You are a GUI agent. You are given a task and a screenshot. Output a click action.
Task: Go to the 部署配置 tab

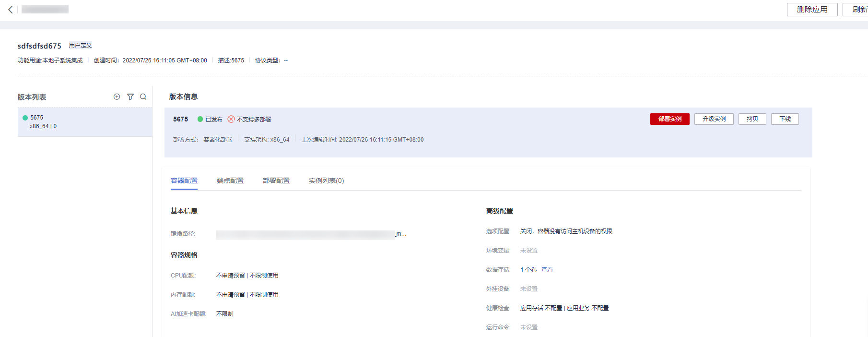(276, 181)
